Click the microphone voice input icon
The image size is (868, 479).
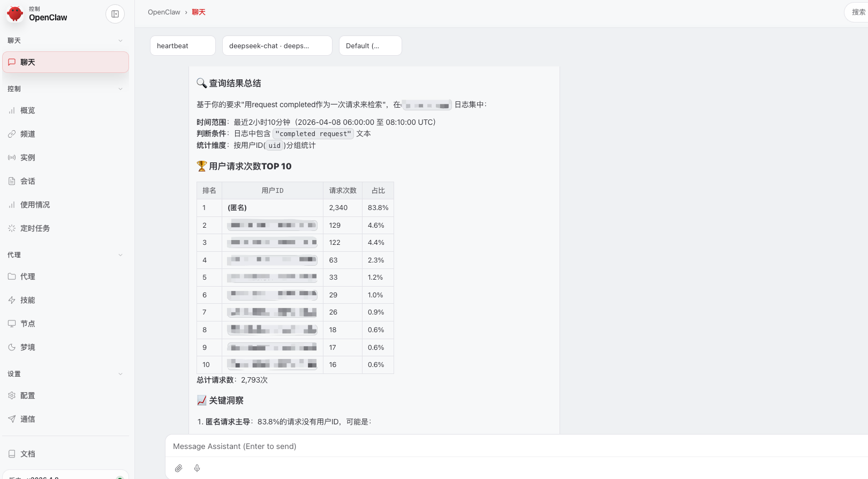[197, 468]
